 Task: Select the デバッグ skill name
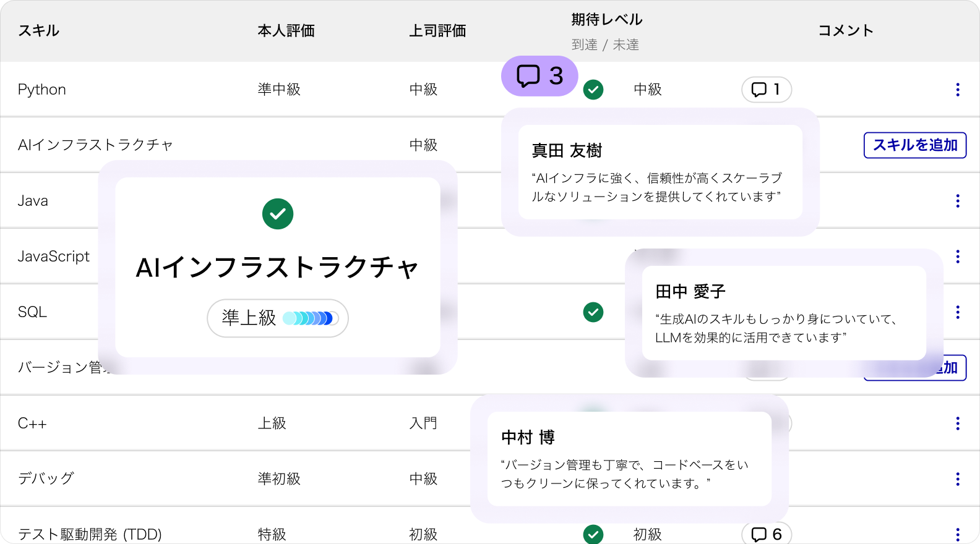(x=46, y=479)
